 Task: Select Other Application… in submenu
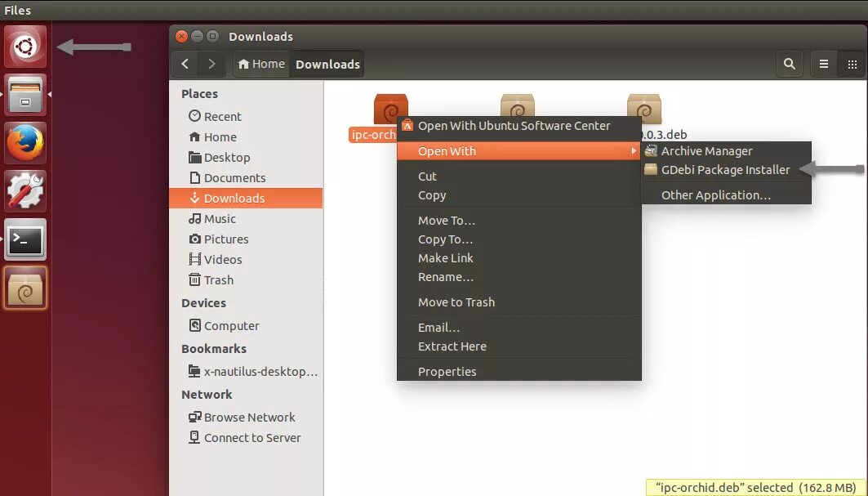point(726,195)
